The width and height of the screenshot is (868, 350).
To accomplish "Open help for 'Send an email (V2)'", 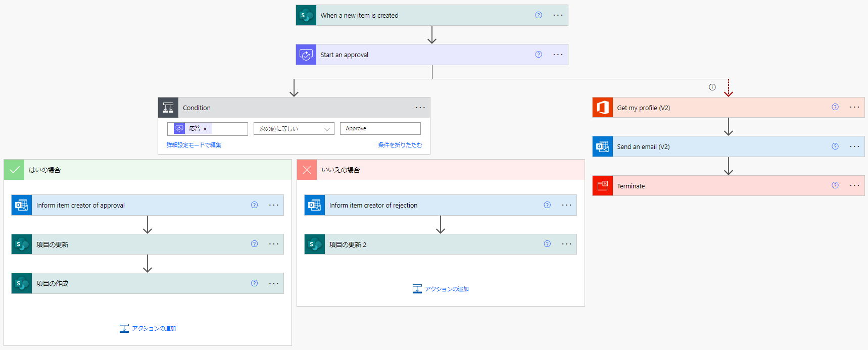I will tap(835, 146).
